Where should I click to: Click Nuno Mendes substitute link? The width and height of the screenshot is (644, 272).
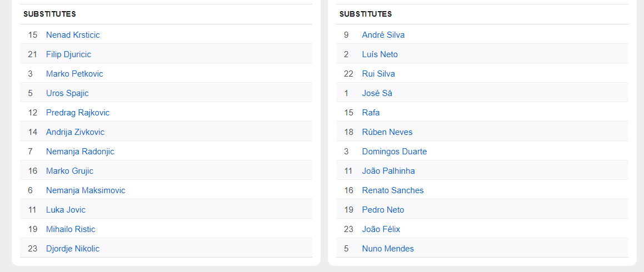pos(388,249)
